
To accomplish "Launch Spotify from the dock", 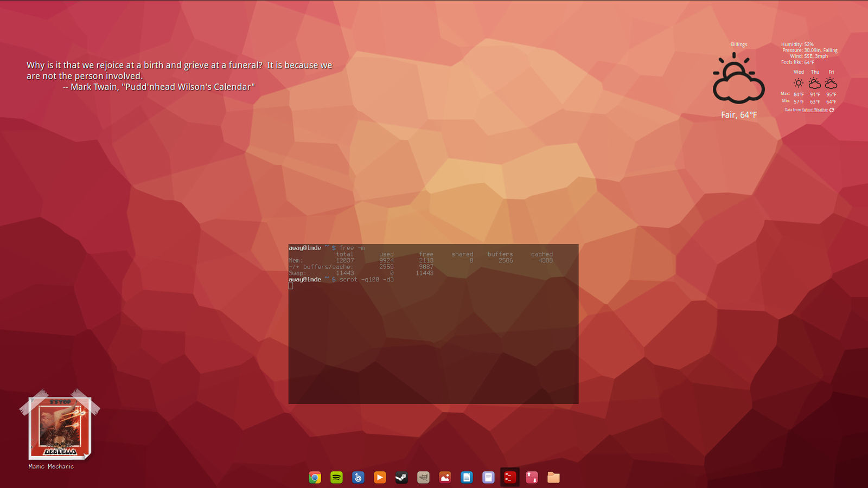I will 336,477.
